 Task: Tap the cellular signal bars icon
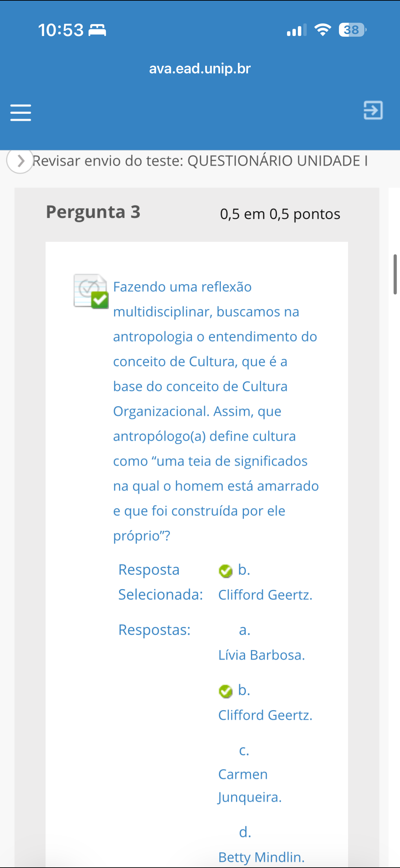click(x=296, y=30)
